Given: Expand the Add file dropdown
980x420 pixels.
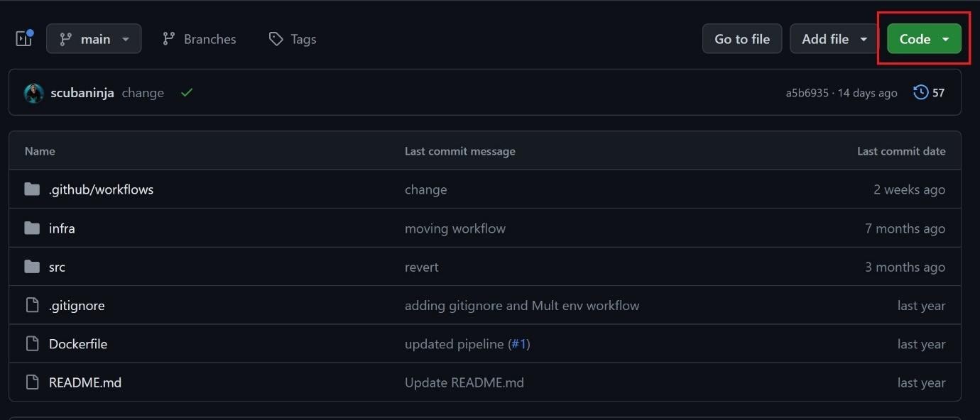Looking at the screenshot, I should [834, 39].
